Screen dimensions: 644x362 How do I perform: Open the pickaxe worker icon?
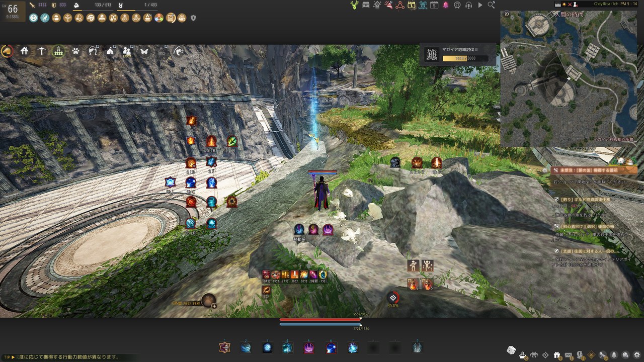[41, 51]
